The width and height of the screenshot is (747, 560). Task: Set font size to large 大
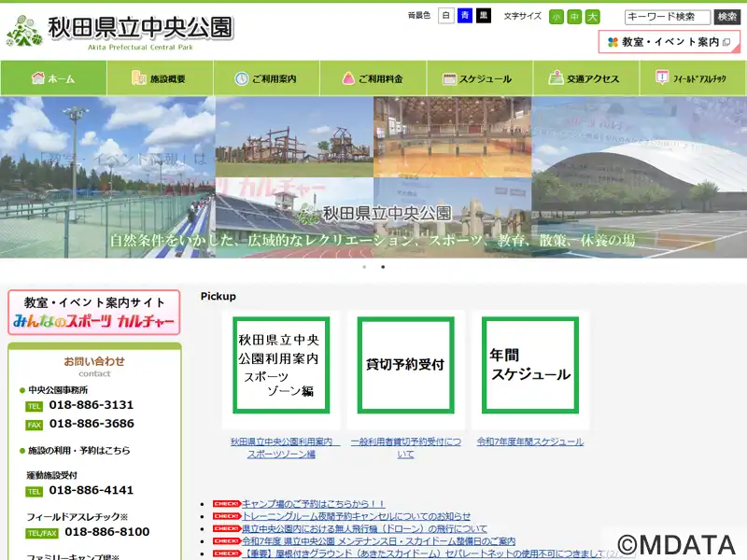[x=593, y=17]
